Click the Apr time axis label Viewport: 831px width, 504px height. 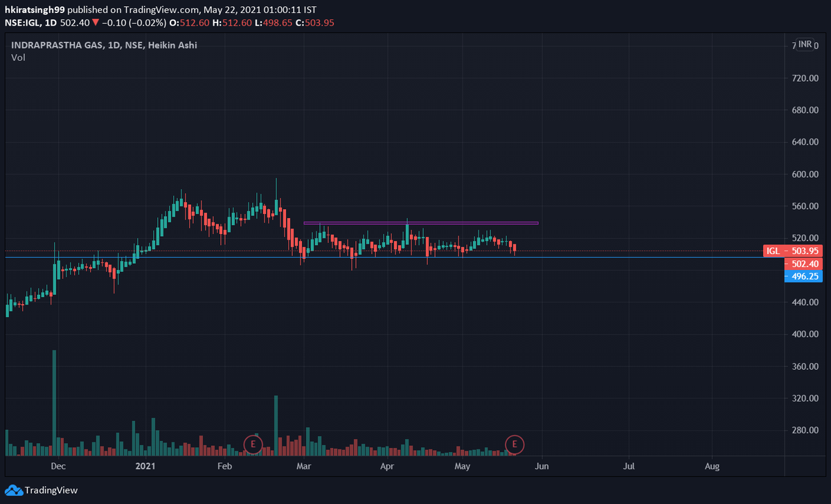387,467
